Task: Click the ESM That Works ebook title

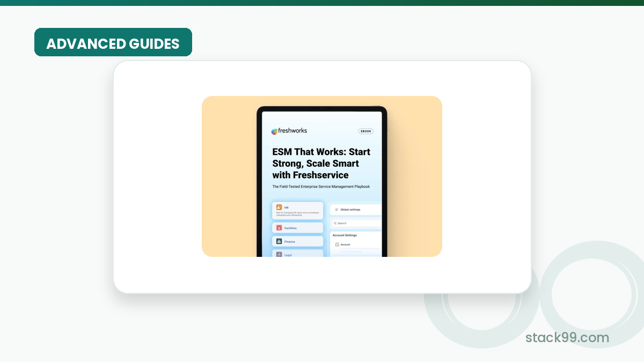Action: point(321,164)
